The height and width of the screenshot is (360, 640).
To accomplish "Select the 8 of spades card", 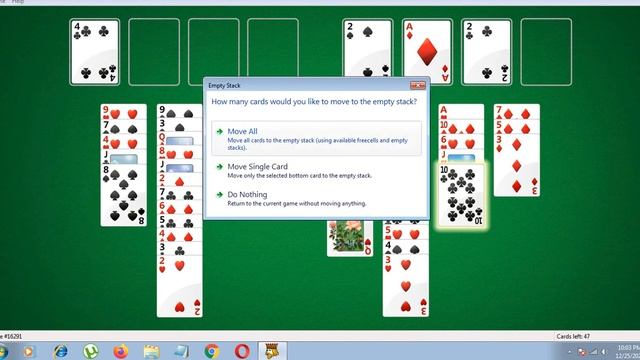I will pyautogui.click(x=124, y=195).
